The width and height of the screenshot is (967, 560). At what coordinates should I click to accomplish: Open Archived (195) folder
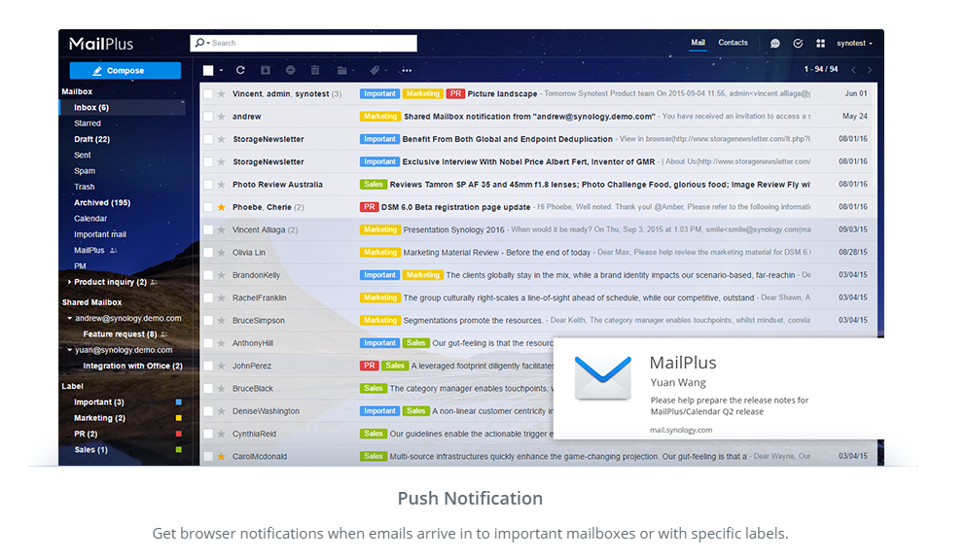(102, 202)
